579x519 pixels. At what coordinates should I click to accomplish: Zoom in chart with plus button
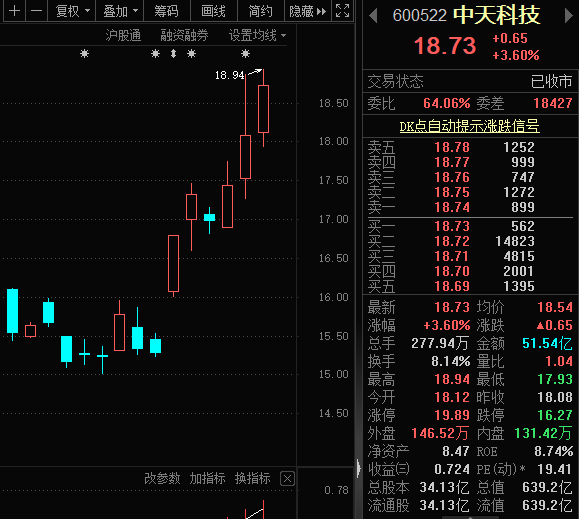[x=14, y=11]
